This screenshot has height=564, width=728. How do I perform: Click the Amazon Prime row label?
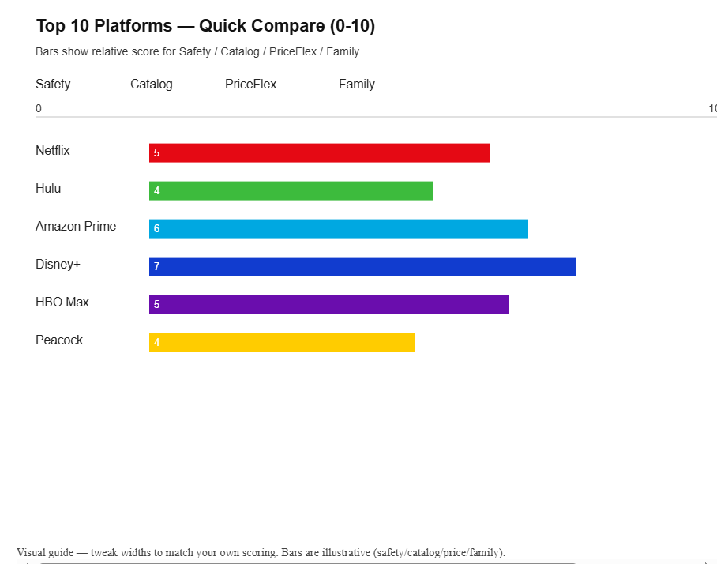coord(76,227)
